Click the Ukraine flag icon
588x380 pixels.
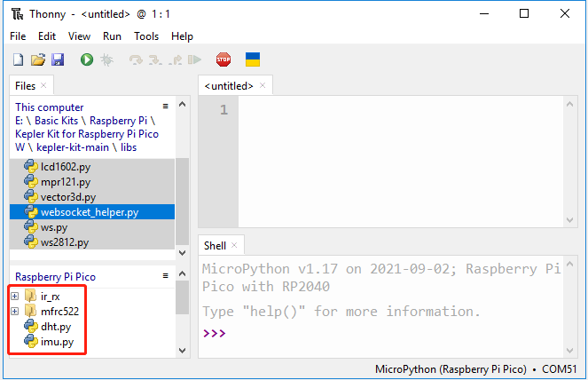click(x=253, y=59)
